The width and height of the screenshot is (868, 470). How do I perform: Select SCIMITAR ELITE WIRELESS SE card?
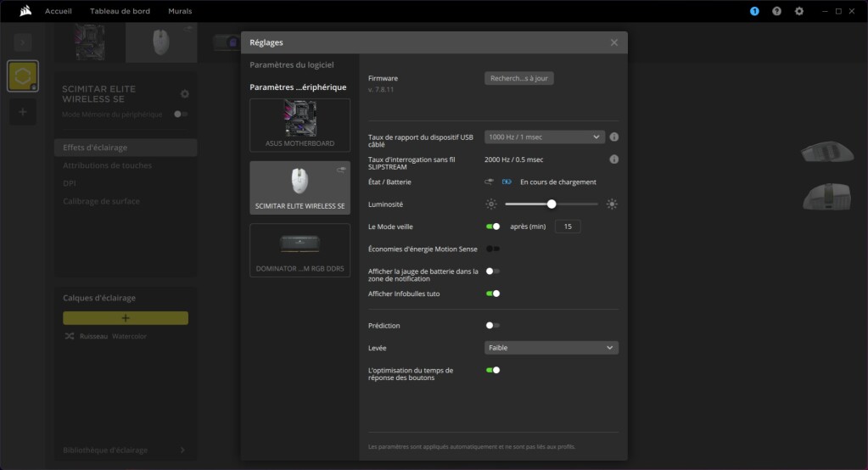coord(300,187)
